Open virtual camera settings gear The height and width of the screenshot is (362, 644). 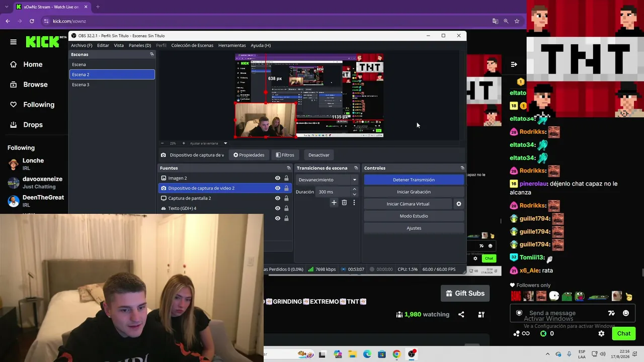click(458, 204)
